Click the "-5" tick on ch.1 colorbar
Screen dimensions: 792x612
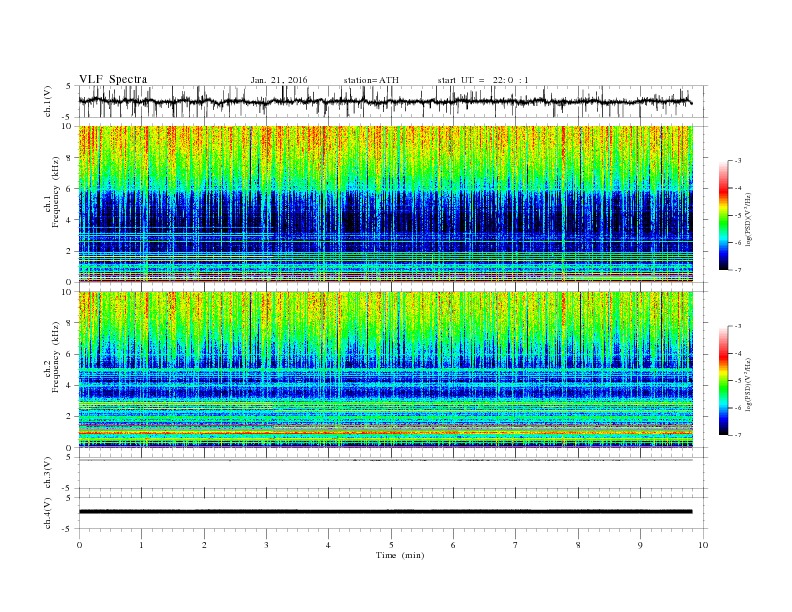click(738, 216)
